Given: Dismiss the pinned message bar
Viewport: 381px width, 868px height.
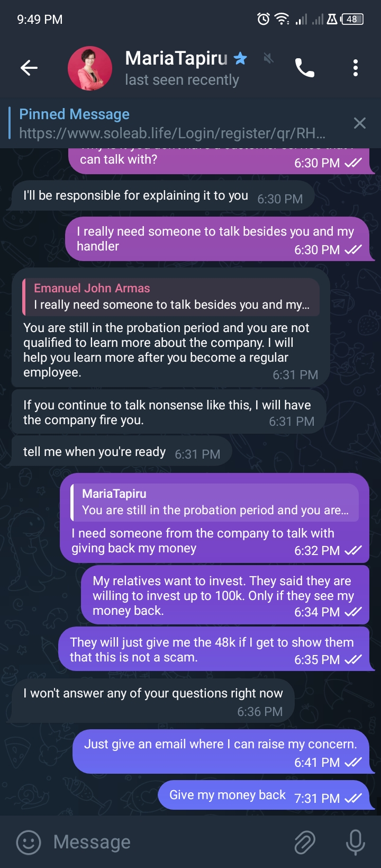Looking at the screenshot, I should point(360,123).
